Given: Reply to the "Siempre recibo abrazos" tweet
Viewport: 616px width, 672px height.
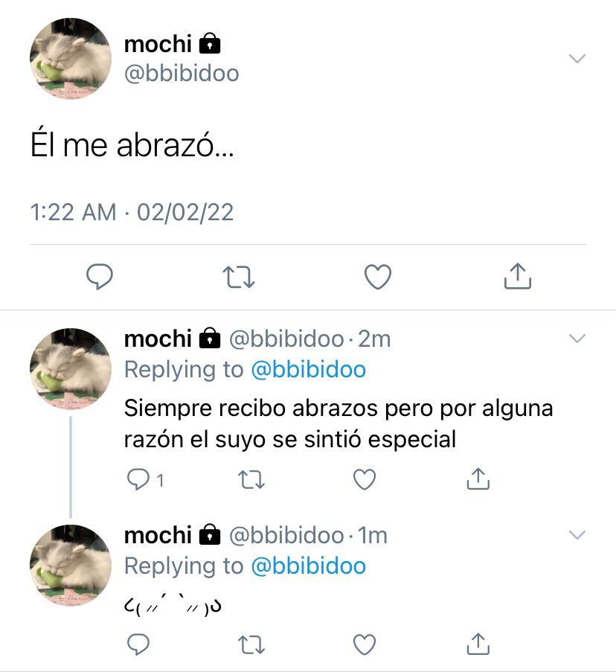Looking at the screenshot, I should [x=138, y=479].
